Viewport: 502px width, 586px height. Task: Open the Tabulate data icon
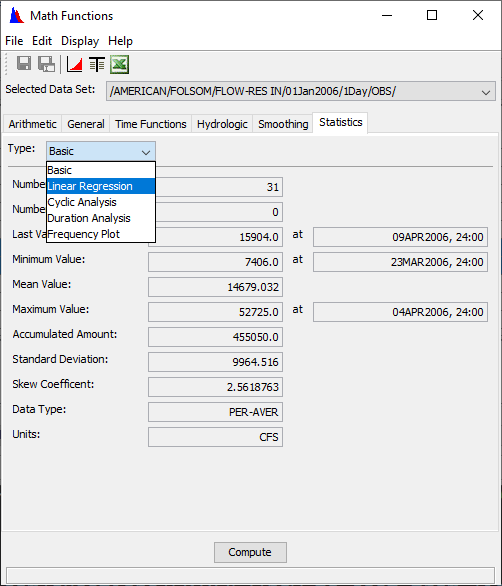point(97,64)
